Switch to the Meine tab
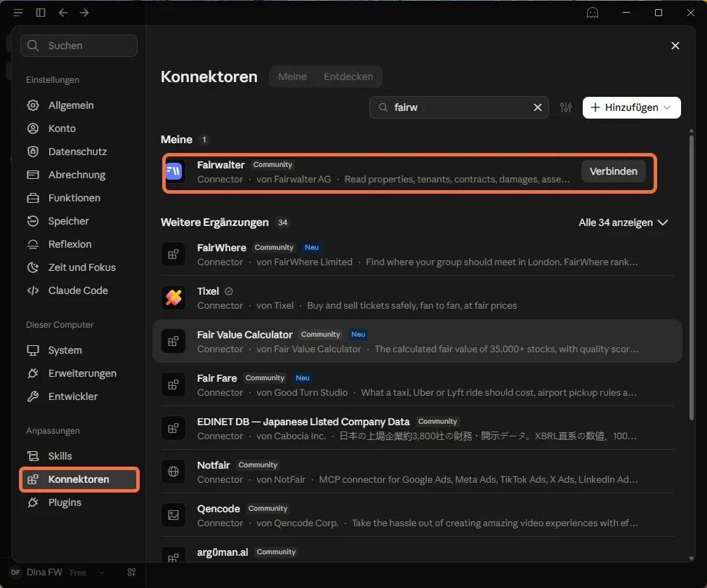This screenshot has height=588, width=707. pos(292,76)
